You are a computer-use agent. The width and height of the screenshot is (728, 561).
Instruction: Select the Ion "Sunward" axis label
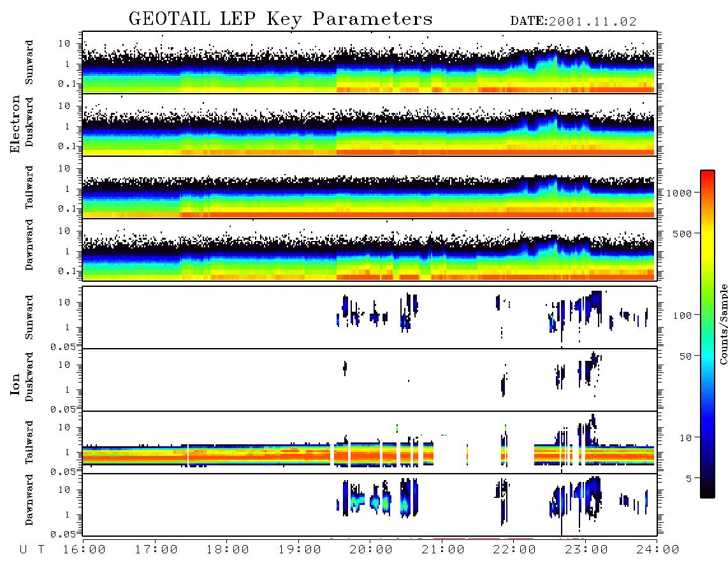(29, 317)
